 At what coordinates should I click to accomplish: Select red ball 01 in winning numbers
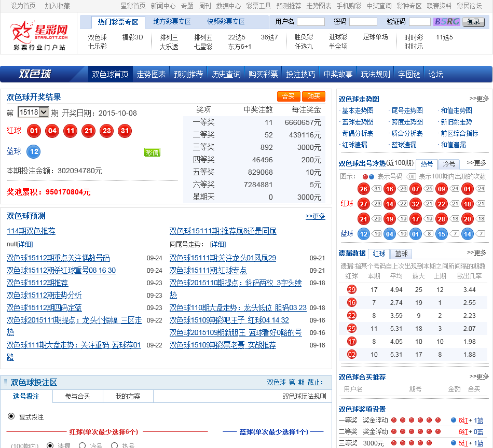tap(35, 131)
